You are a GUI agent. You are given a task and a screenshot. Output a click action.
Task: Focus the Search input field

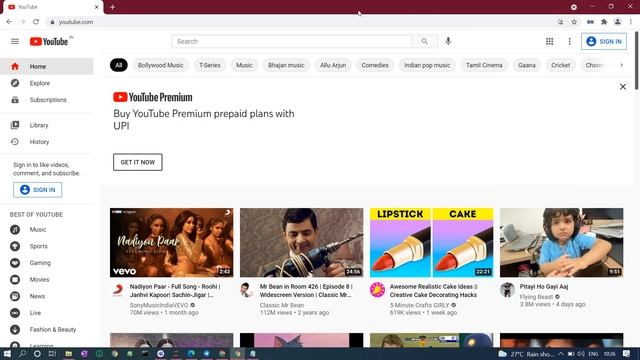click(291, 41)
